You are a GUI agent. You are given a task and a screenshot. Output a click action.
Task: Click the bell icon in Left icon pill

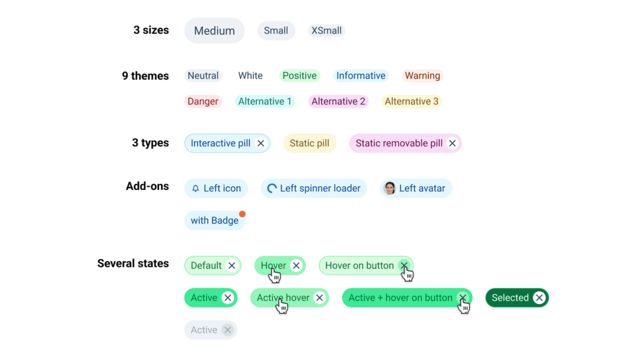(196, 188)
